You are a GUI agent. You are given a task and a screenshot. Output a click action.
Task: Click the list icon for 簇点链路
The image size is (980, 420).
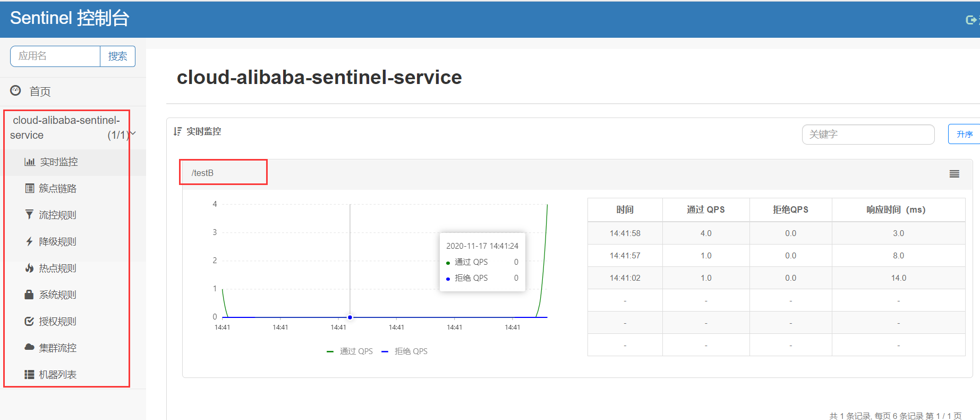pos(30,188)
